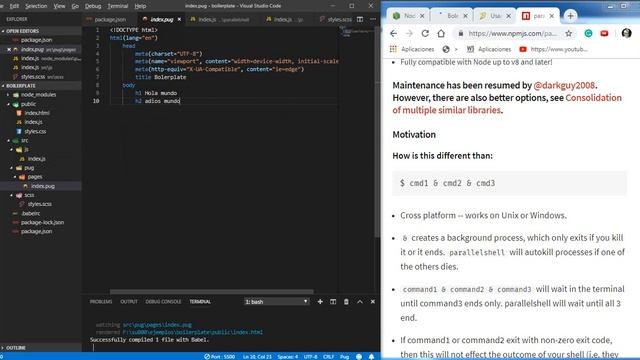Screen dimensions: 640x360
Task: Open YouTube bookmark in bookmarks bar
Action: tap(553, 49)
